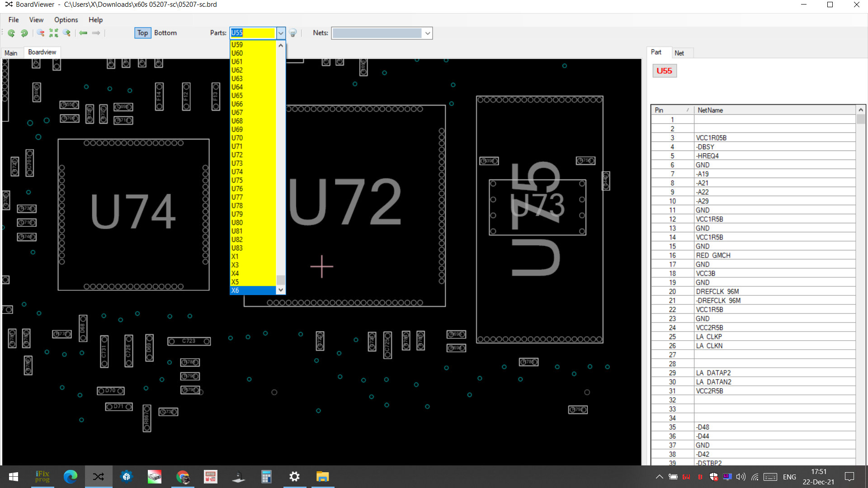Screen dimensions: 868x488
Task: Choose X1 from the parts list
Action: (x=253, y=257)
